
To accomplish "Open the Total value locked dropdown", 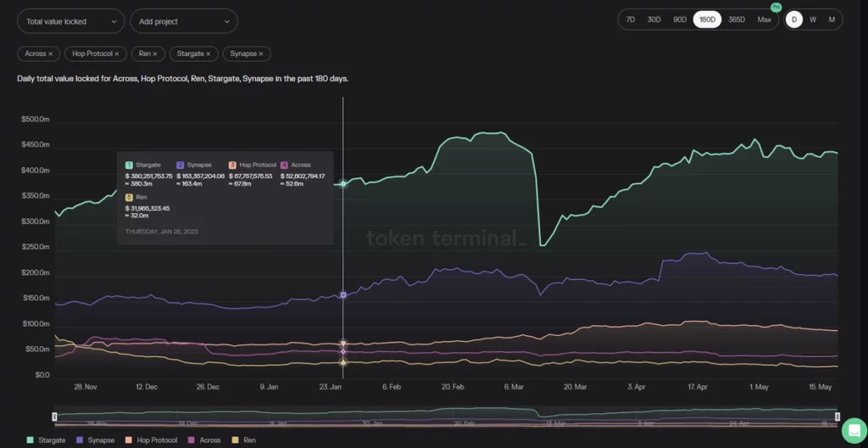I will [x=71, y=21].
